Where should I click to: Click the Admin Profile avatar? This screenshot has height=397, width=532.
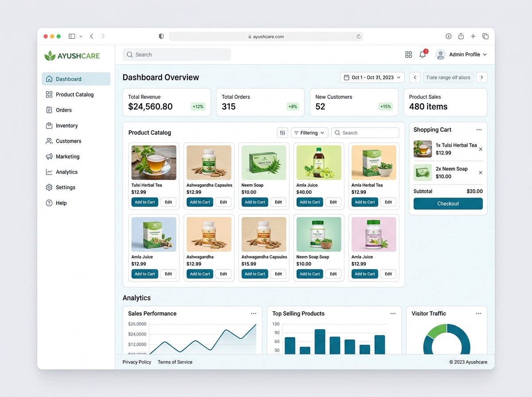[x=440, y=54]
